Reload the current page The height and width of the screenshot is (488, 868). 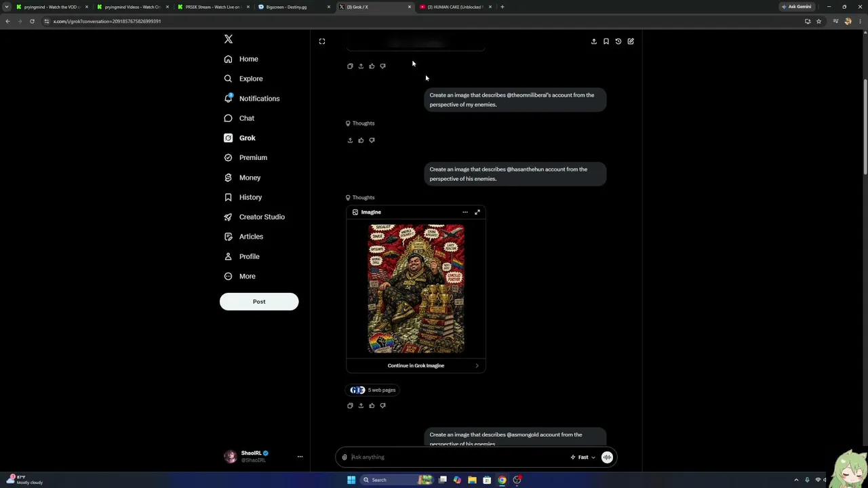(x=32, y=21)
